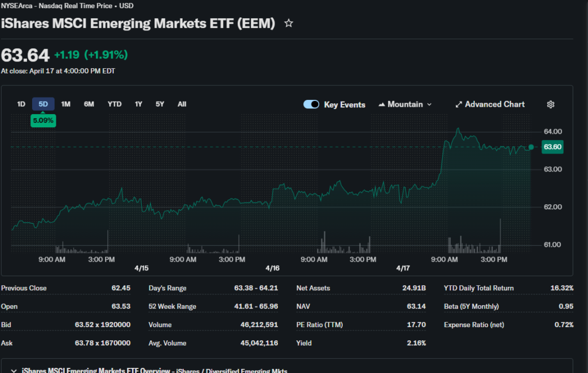
Task: Click the 63.60 current price label on axis
Action: click(552, 147)
